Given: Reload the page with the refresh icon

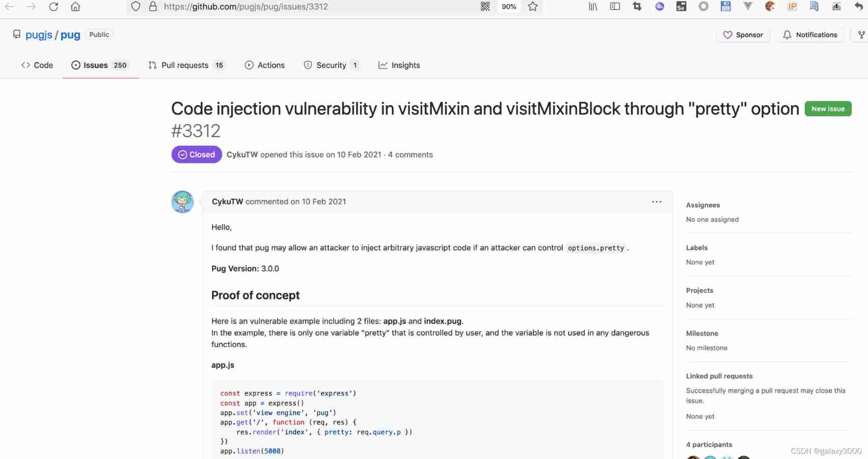Looking at the screenshot, I should click(53, 7).
